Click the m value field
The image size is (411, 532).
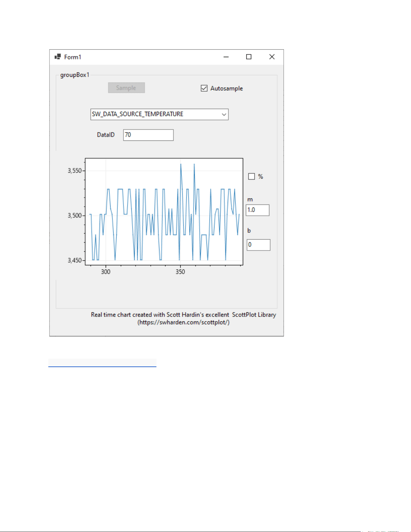point(258,210)
